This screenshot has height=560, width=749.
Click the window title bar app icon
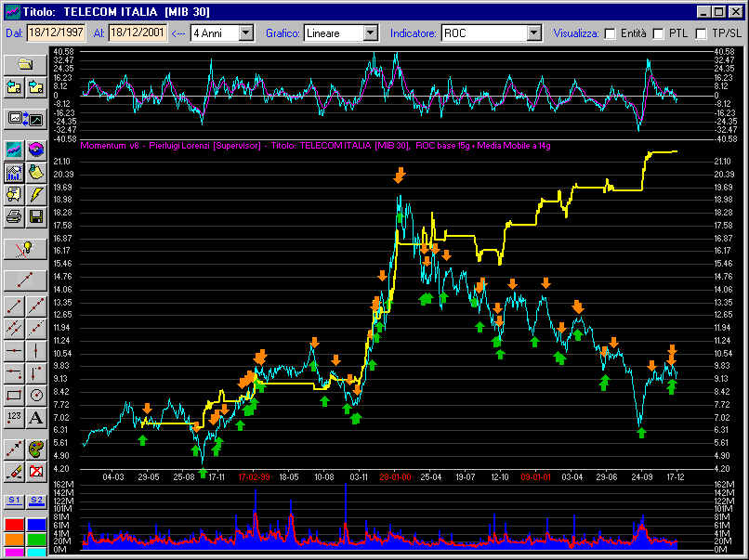[x=13, y=12]
